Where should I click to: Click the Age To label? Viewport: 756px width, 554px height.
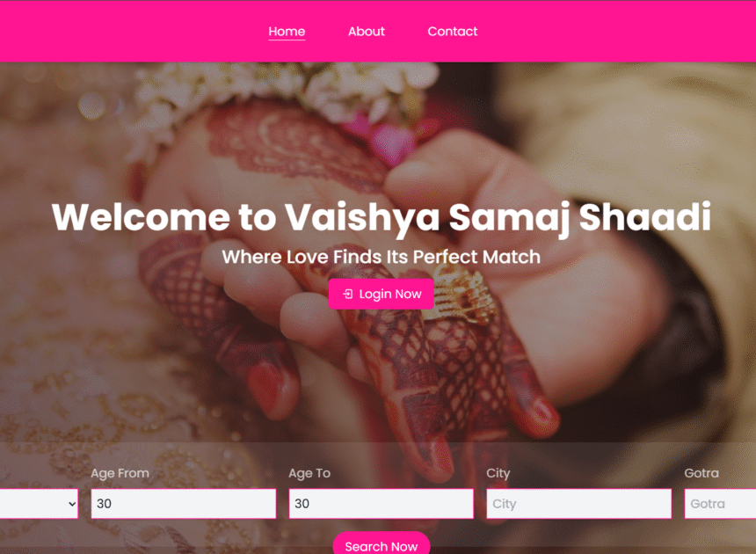[309, 473]
